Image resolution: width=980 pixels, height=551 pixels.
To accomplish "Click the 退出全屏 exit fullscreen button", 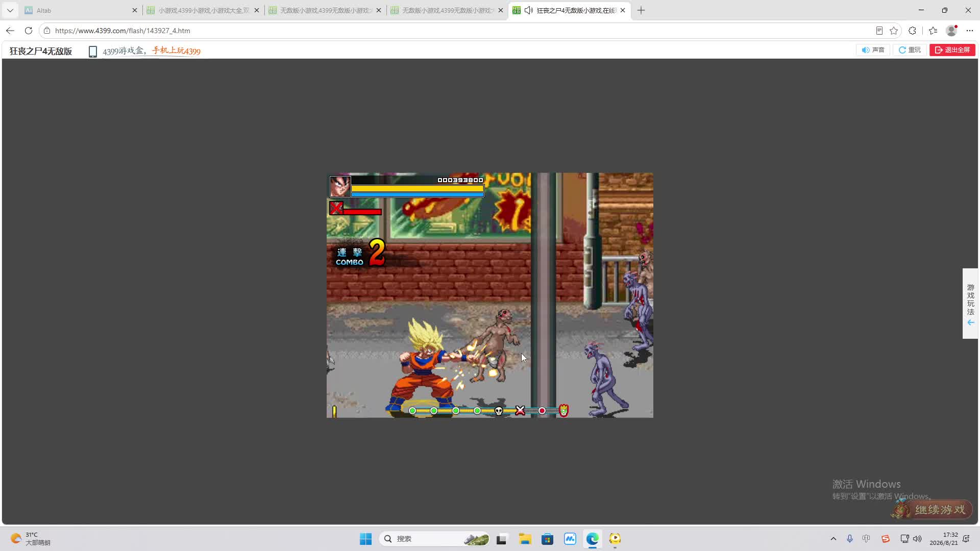I will tap(952, 50).
